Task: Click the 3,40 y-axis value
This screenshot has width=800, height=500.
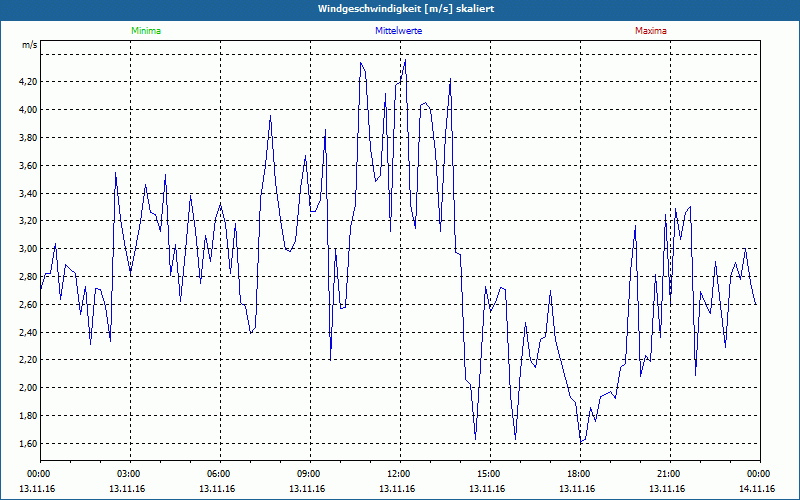Action: pyautogui.click(x=30, y=193)
